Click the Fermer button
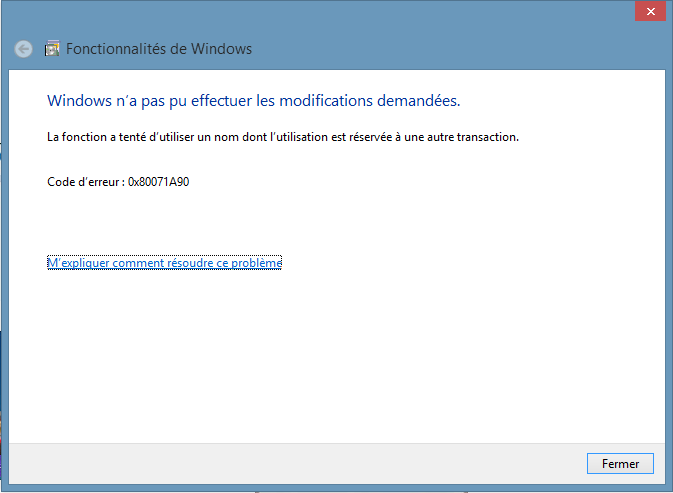The height and width of the screenshot is (493, 673). pyautogui.click(x=620, y=463)
